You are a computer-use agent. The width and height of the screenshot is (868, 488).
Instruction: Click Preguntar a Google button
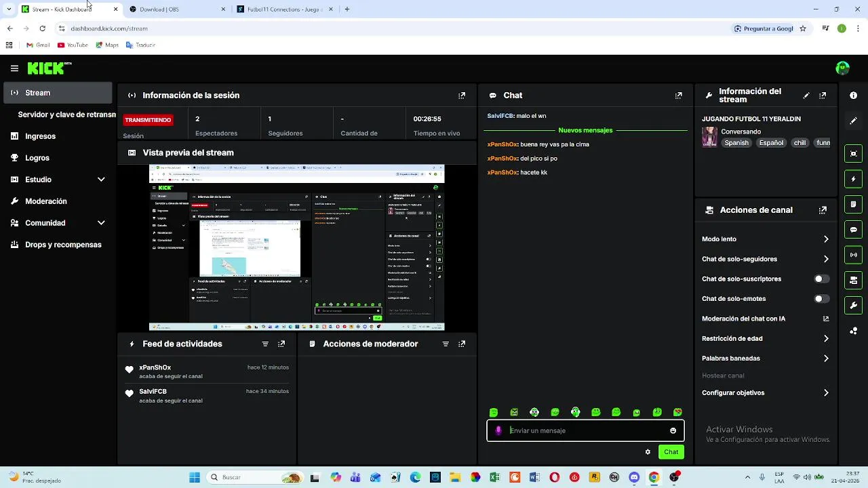click(764, 28)
